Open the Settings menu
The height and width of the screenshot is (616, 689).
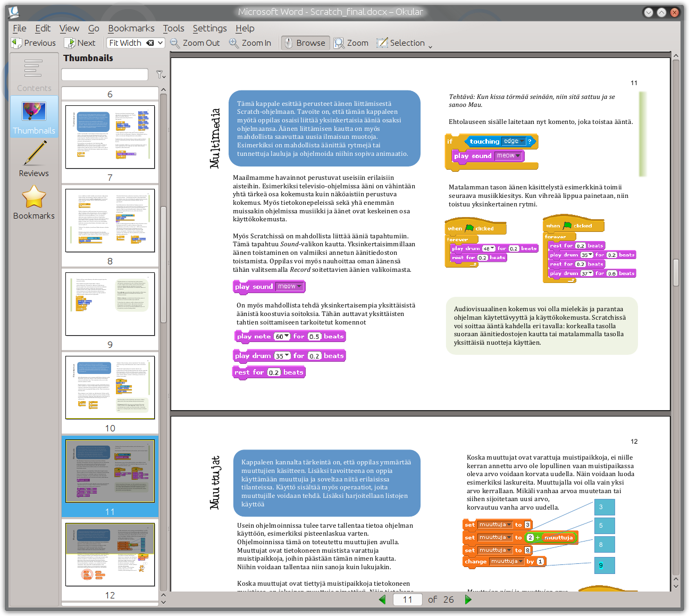[210, 28]
